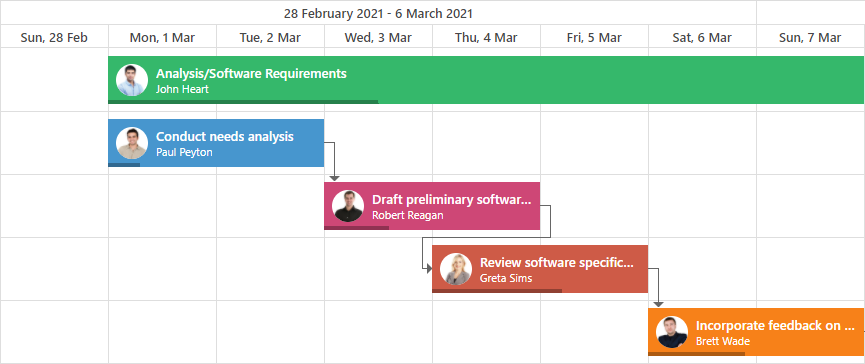Click the Sat, 6 Mar column header
This screenshot has width=865, height=364.
[x=702, y=38]
